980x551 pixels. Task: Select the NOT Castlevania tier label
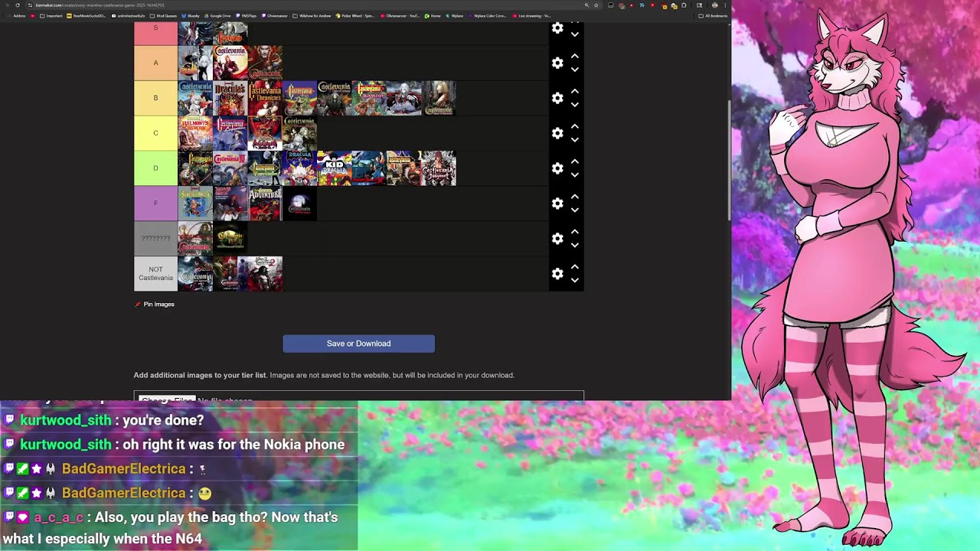tap(155, 273)
